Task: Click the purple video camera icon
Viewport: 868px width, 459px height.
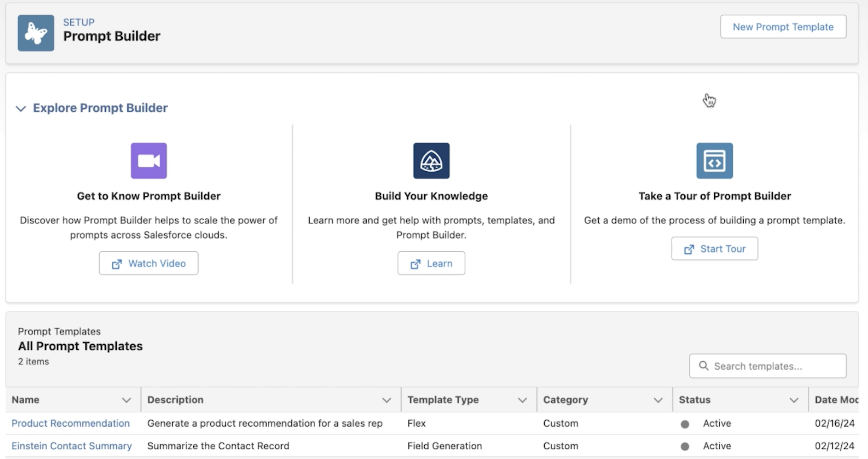Action: 149,161
